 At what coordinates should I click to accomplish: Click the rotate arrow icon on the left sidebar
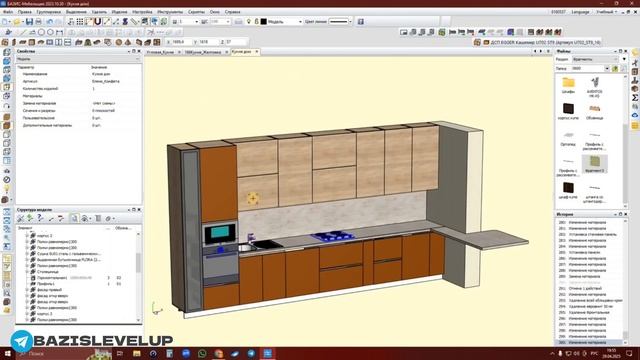7,106
